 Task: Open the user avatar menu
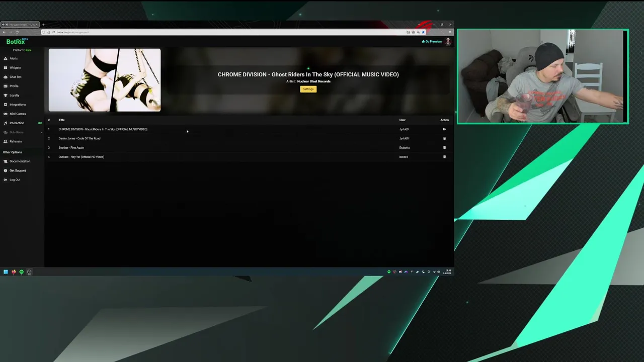[x=448, y=42]
